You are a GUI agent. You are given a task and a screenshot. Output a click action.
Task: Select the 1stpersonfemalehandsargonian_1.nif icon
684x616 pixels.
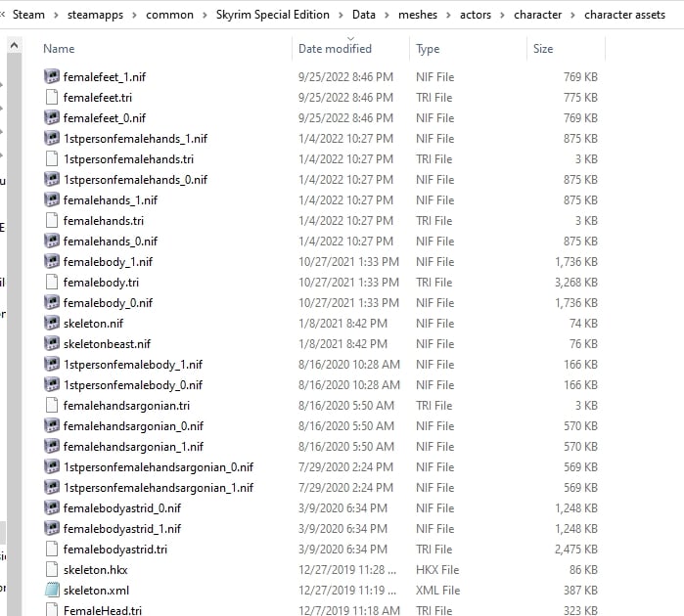click(x=52, y=487)
